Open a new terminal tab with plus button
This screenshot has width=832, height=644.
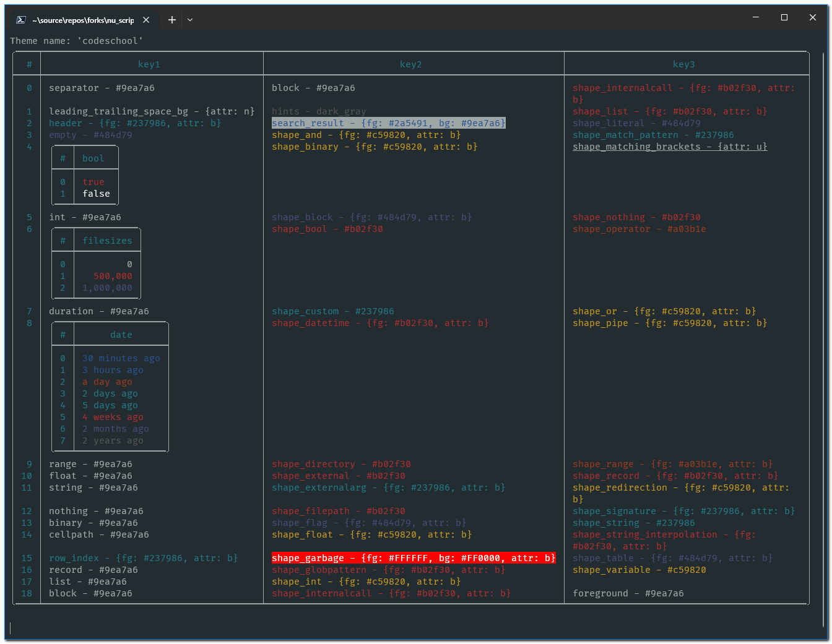pos(172,20)
